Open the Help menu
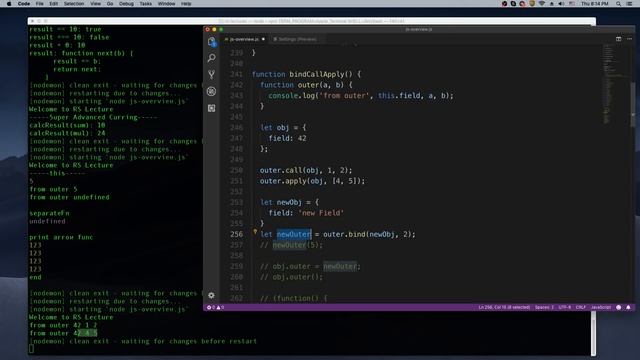The height and width of the screenshot is (360, 640). pos(186,4)
